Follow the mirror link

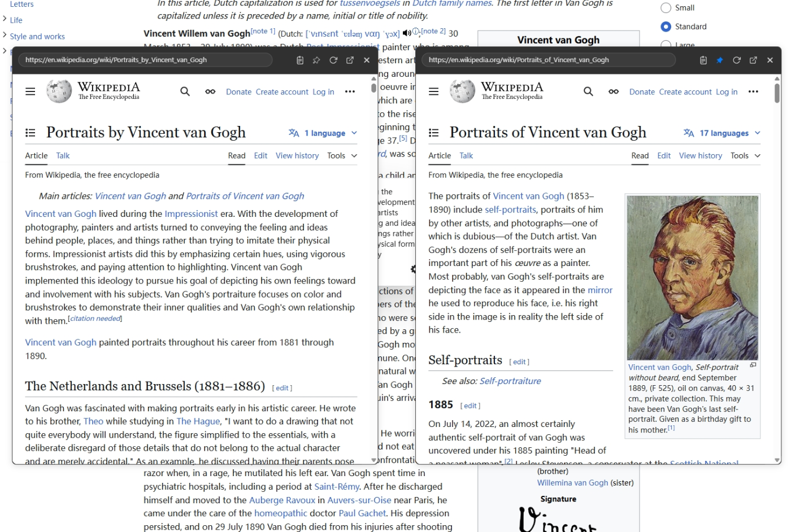point(600,290)
